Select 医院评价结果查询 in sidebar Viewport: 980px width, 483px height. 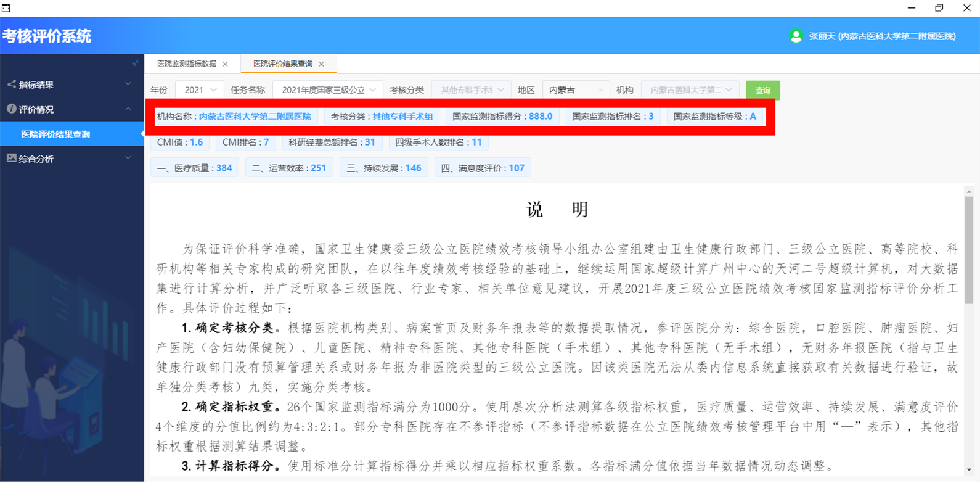click(x=55, y=134)
